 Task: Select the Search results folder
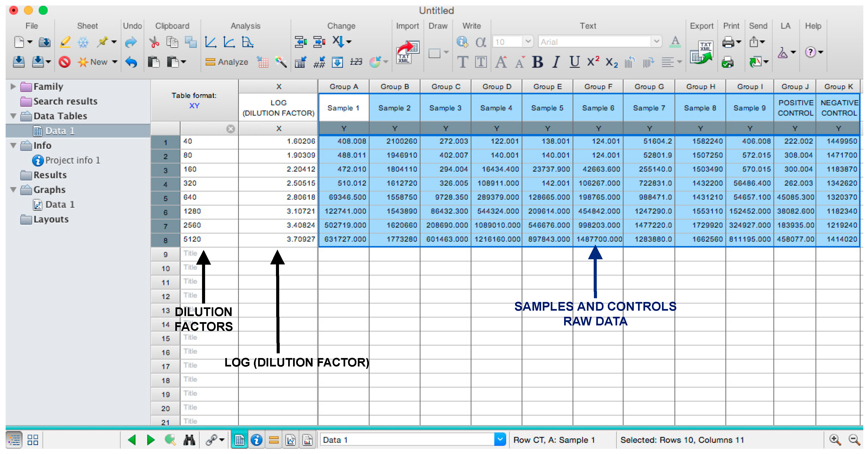(x=65, y=101)
